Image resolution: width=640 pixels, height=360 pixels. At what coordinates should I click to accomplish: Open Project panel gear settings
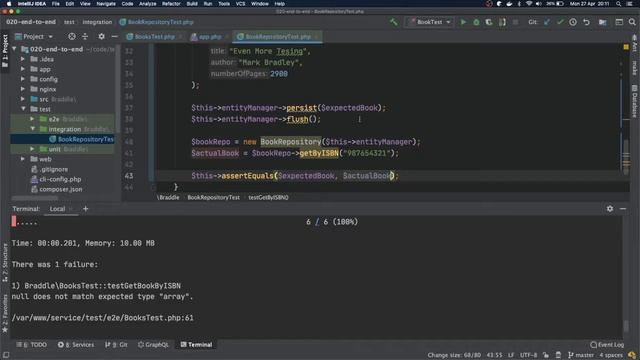[x=101, y=37]
